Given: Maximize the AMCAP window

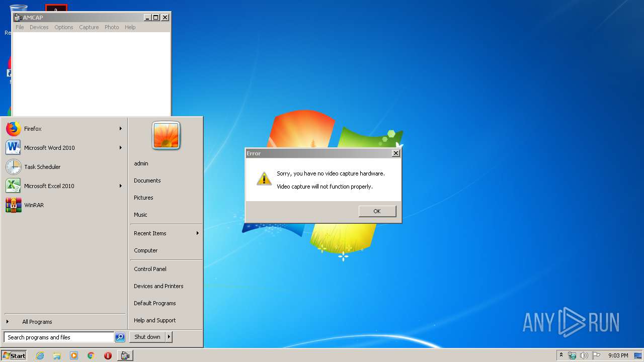Looking at the screenshot, I should [x=156, y=18].
